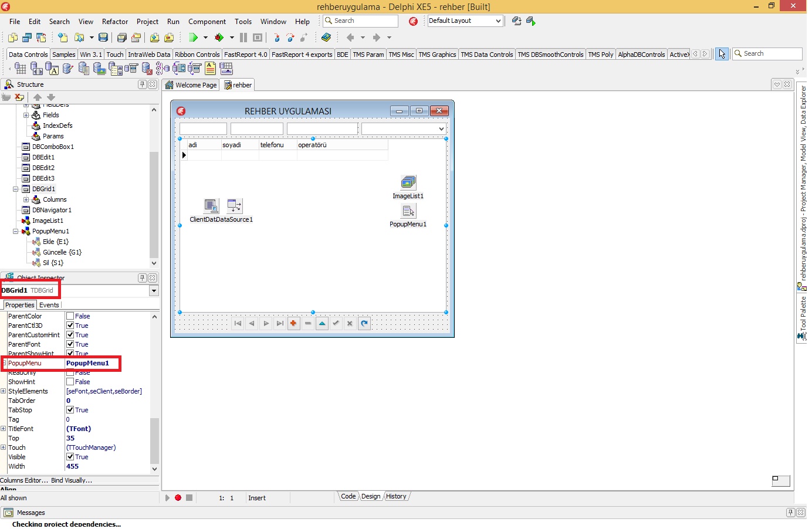Viewport: 812px width, 529px height.
Task: Open the Refactor menu
Action: click(115, 22)
